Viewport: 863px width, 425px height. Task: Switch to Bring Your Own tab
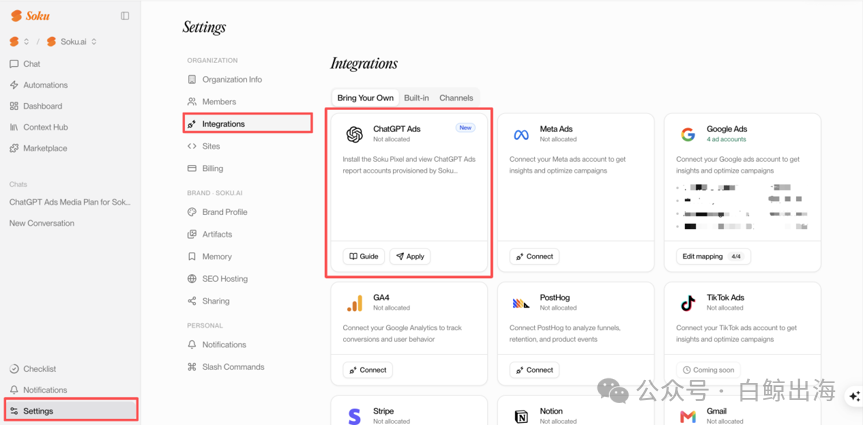pos(365,98)
